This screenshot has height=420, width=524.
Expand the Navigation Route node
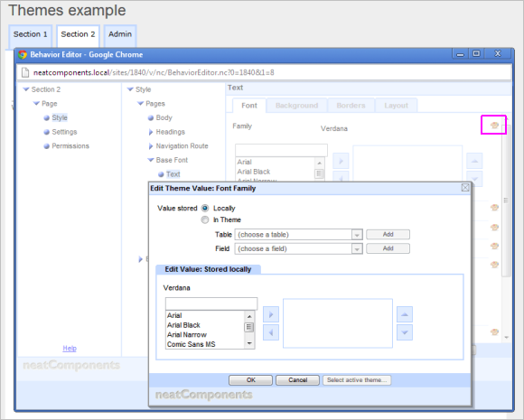[x=151, y=146]
